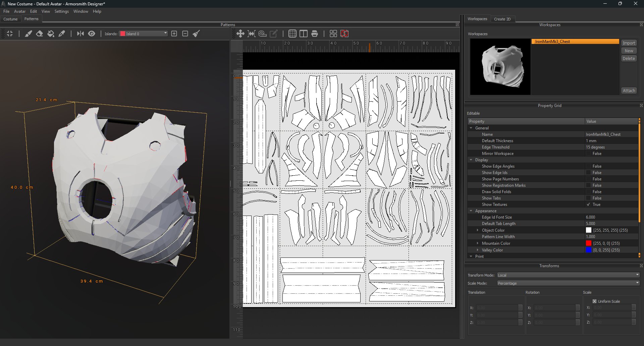Switch to the Create 2D tab

click(x=502, y=19)
